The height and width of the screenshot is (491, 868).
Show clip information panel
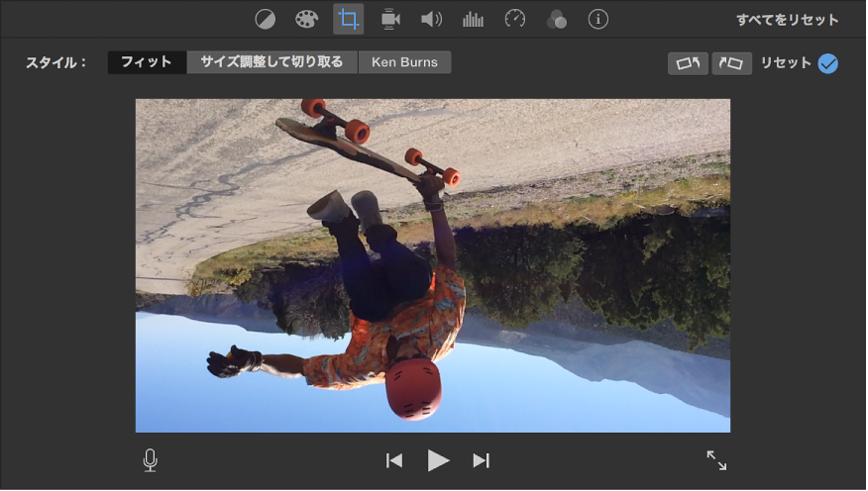pos(597,19)
